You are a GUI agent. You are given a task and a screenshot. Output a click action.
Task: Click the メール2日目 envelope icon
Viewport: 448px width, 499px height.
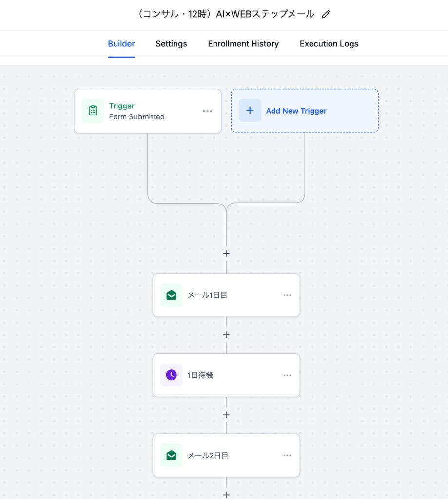coord(171,455)
